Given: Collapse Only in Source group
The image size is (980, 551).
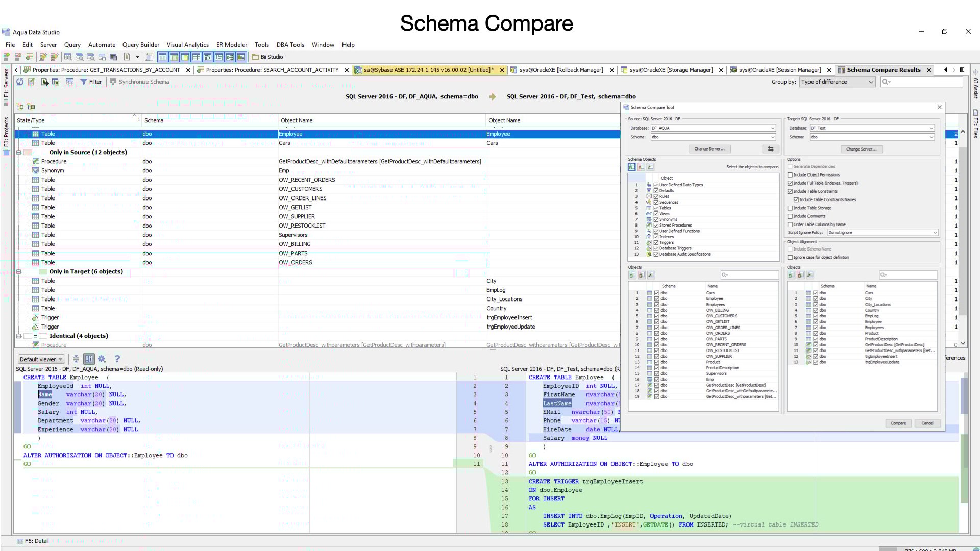Looking at the screenshot, I should point(19,152).
